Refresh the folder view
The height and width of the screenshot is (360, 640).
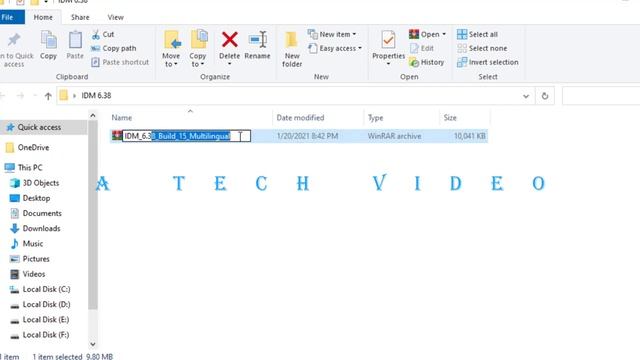click(x=544, y=96)
